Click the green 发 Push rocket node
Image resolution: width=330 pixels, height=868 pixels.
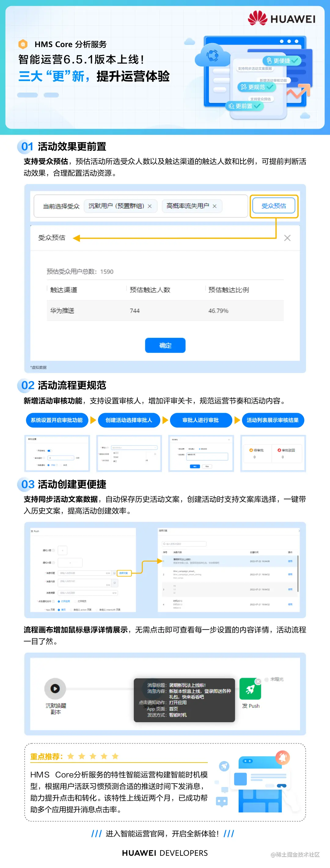pos(250,689)
